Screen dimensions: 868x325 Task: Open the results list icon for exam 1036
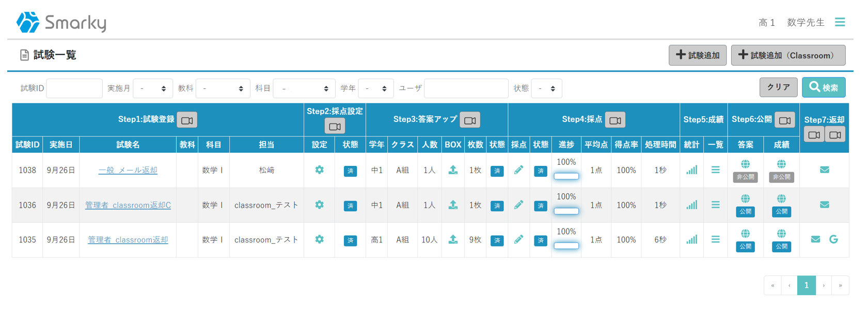pyautogui.click(x=715, y=205)
